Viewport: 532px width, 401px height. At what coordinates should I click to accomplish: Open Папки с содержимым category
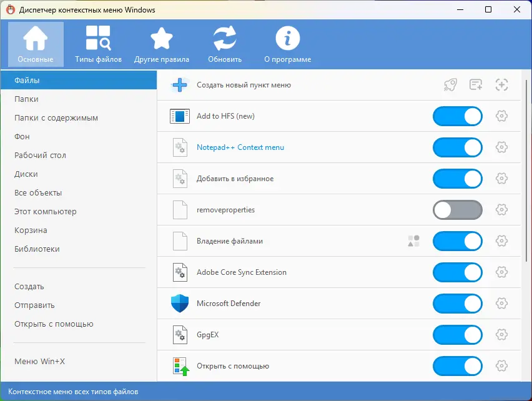tap(79, 117)
